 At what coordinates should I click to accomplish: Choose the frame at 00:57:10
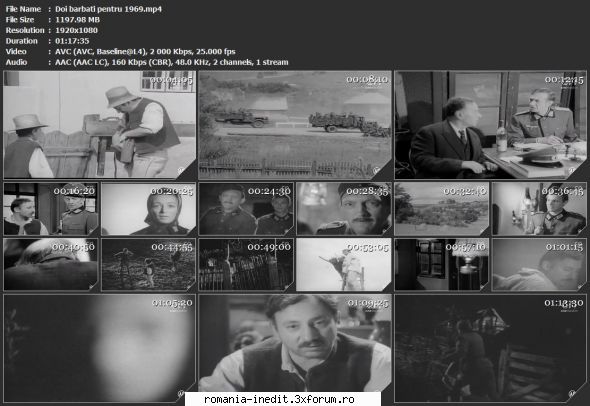[x=442, y=265]
